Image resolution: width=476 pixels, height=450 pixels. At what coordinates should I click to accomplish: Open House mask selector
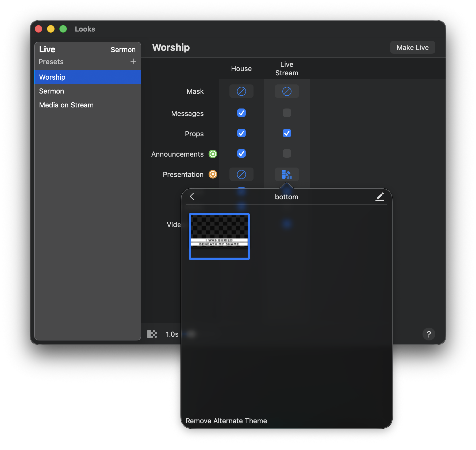241,91
